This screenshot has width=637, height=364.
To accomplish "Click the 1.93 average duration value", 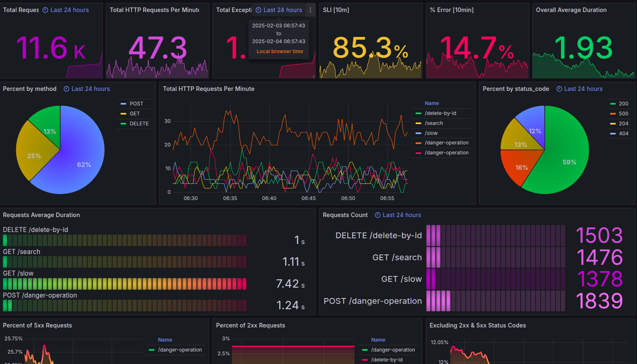I will pyautogui.click(x=583, y=48).
